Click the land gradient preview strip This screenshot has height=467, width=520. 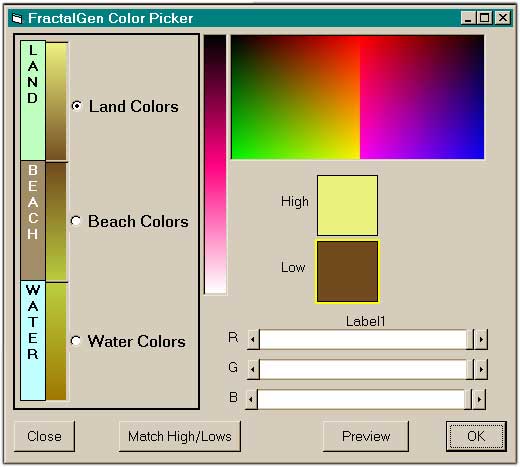point(57,101)
